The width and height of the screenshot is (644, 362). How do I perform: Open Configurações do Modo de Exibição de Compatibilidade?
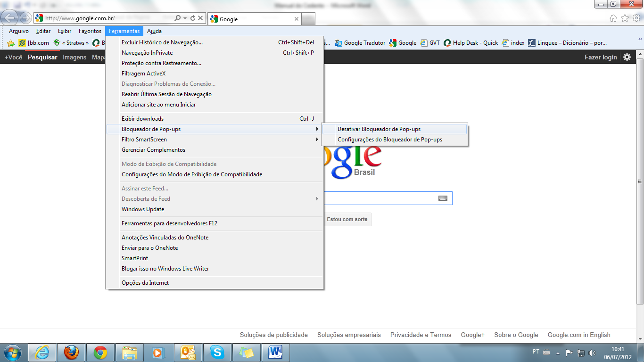(x=215, y=174)
